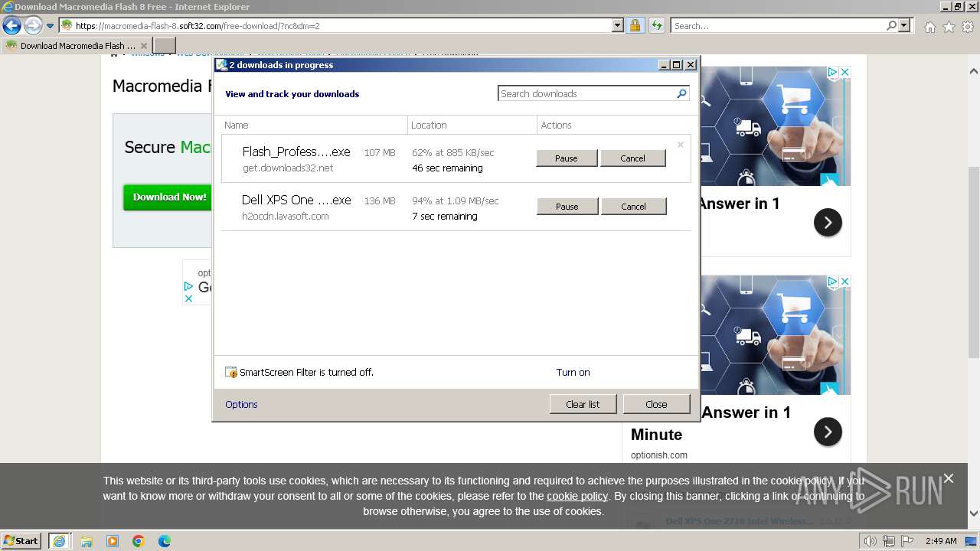Select the Download Macromedia Flash tab
Image resolution: width=980 pixels, height=551 pixels.
tap(76, 46)
